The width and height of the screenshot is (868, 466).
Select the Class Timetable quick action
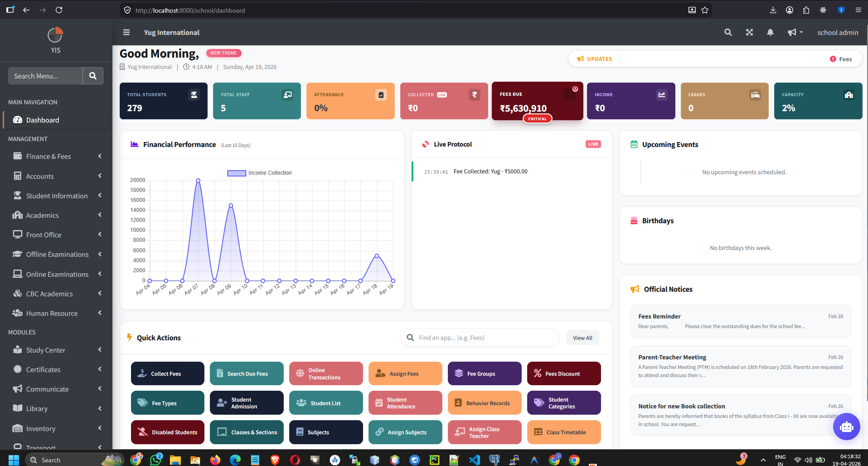(563, 432)
